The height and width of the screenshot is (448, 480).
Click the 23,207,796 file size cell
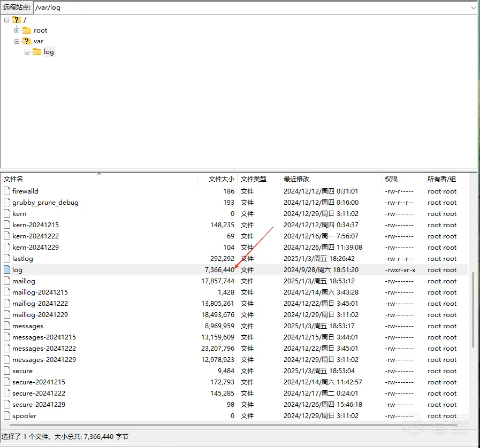pos(218,349)
